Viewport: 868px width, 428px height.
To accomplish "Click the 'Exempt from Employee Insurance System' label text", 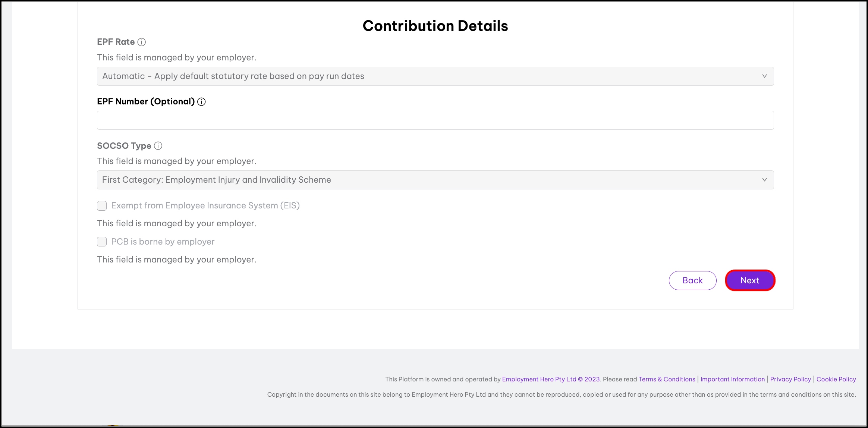I will [205, 206].
